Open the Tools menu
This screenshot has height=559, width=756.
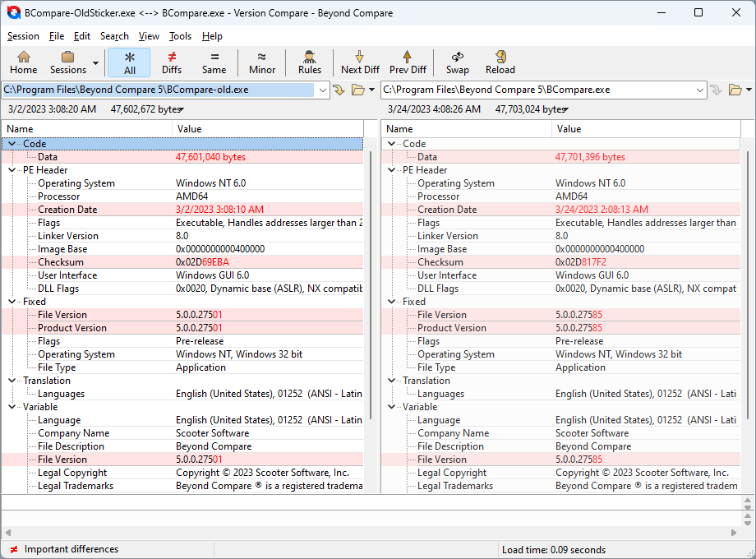click(181, 35)
